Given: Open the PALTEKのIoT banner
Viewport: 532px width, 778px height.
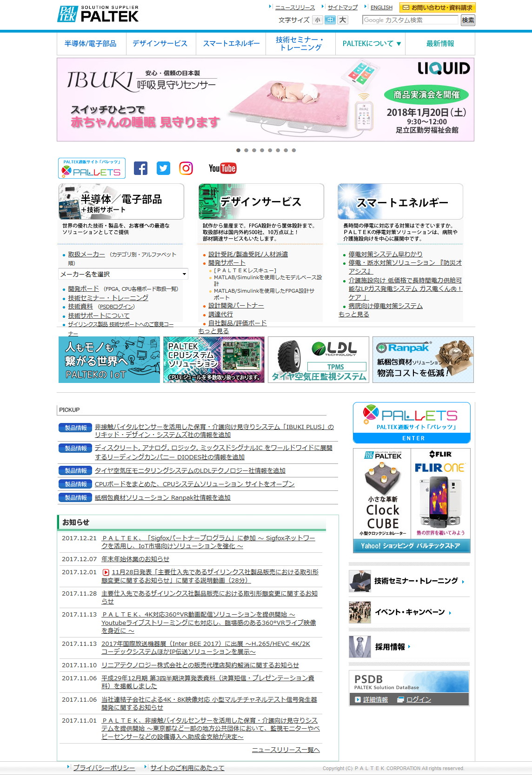Looking at the screenshot, I should point(109,360).
